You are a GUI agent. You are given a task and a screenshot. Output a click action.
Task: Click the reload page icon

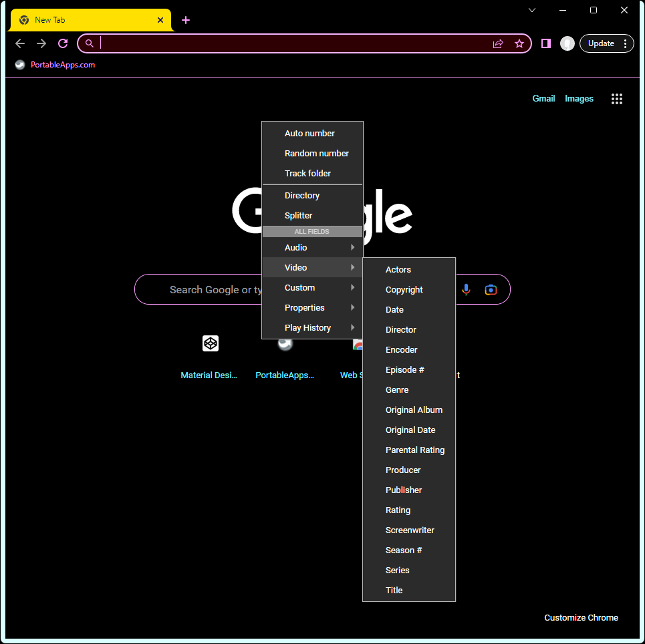click(x=63, y=43)
